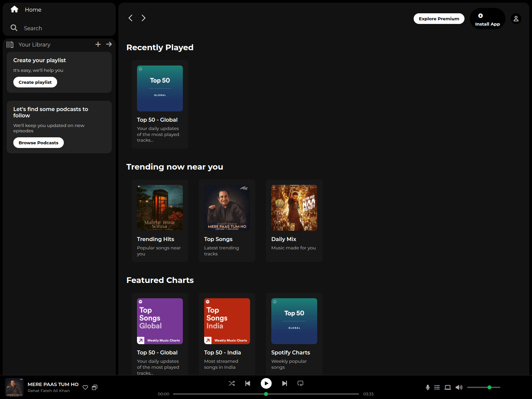Skip to the previous track

[248, 383]
